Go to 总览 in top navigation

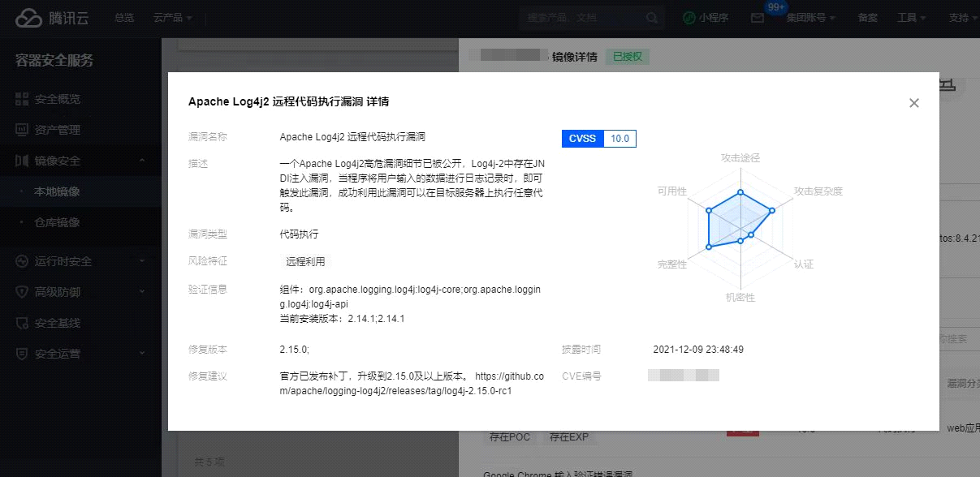coord(124,18)
